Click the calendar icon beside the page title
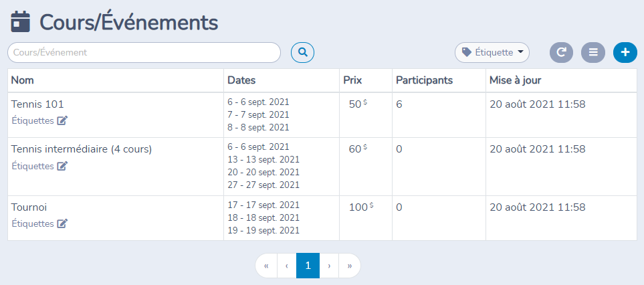 (20, 22)
